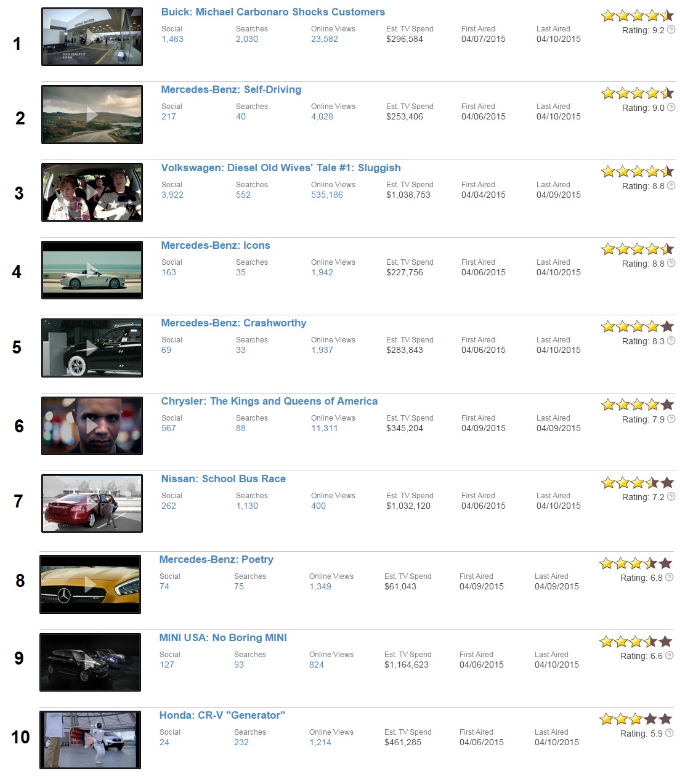Open the 'Mercedes-Benz: Crashworthy' title link
Viewport: 685px width, 784px height.
tap(233, 323)
